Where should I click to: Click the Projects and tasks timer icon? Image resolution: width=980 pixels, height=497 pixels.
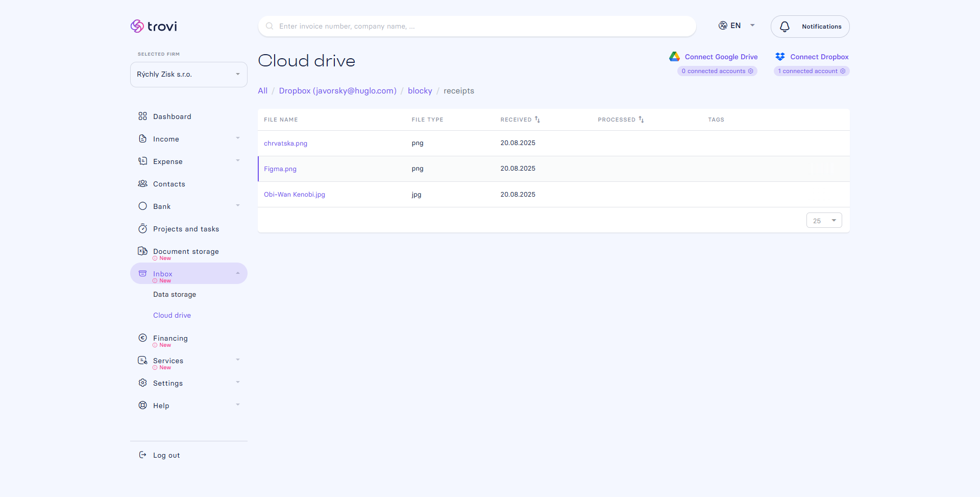(142, 229)
